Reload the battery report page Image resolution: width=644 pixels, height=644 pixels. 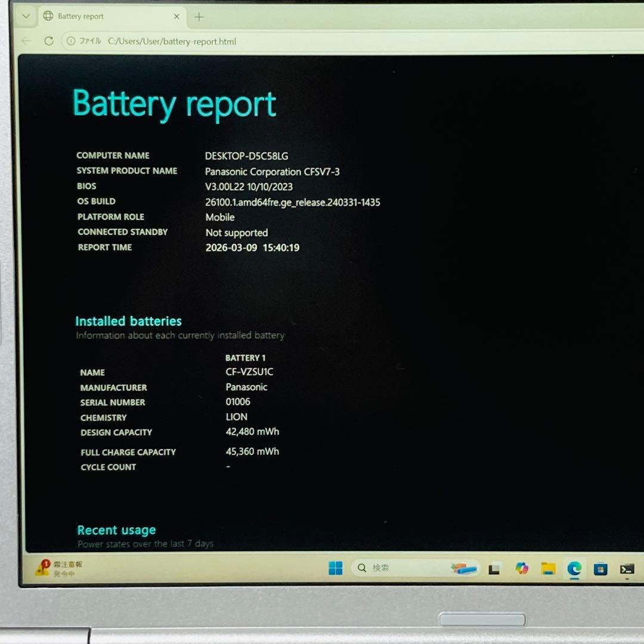click(49, 41)
